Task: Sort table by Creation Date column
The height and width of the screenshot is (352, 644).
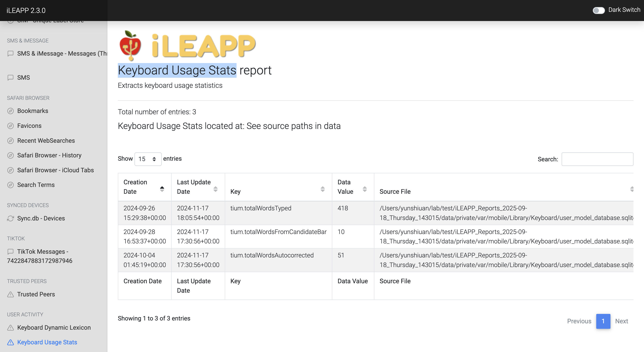Action: click(145, 187)
